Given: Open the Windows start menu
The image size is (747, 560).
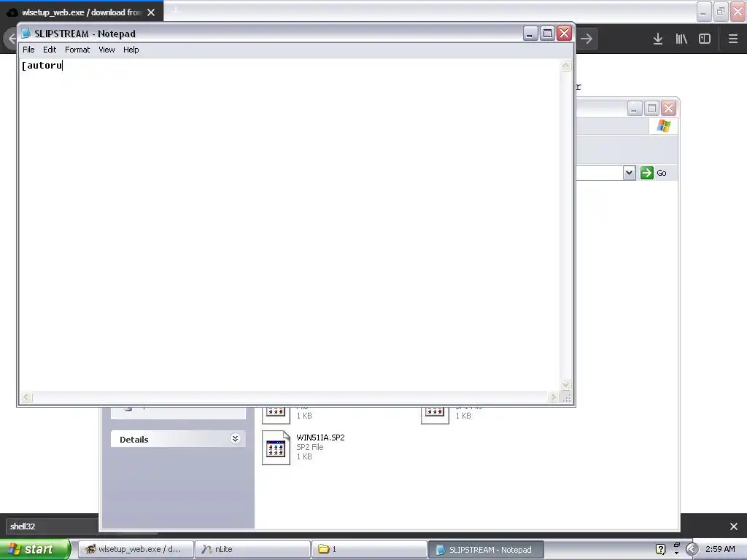Looking at the screenshot, I should click(x=34, y=549).
